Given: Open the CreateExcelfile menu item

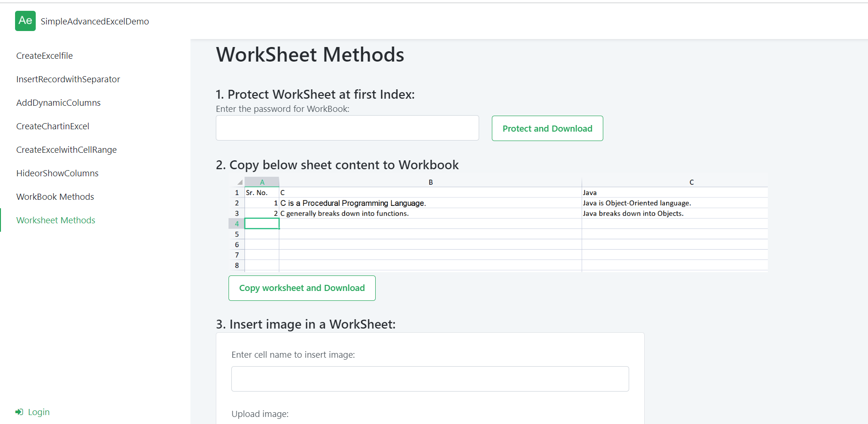Looking at the screenshot, I should coord(45,56).
